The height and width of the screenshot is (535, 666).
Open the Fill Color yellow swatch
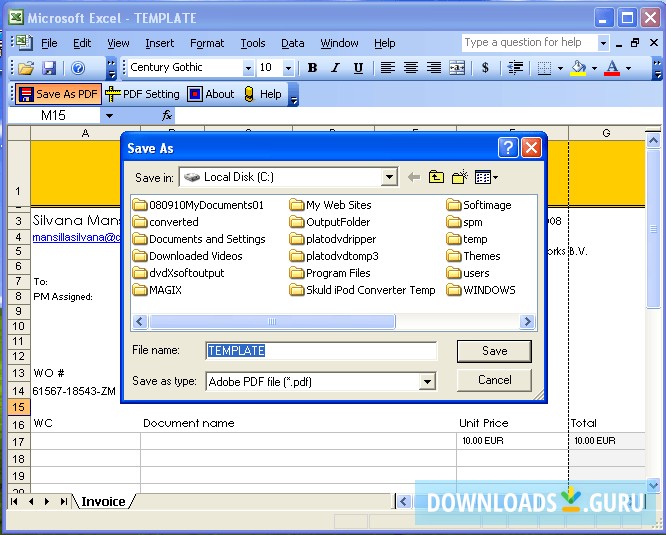coord(579,68)
